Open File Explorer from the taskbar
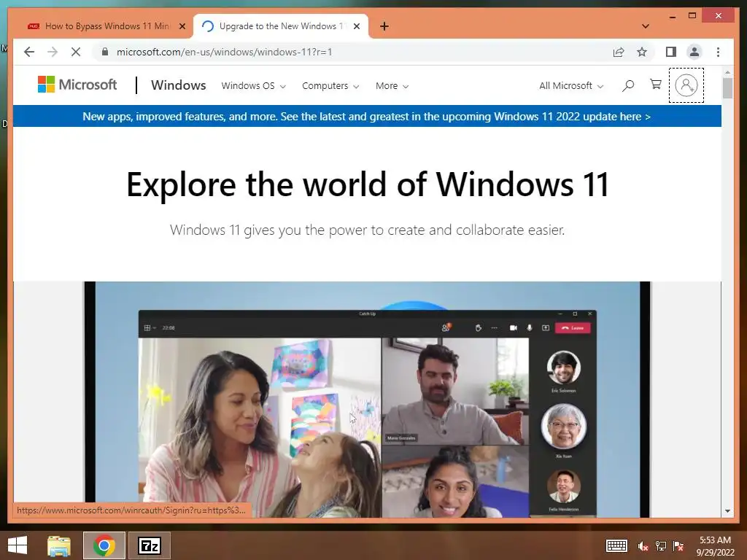Image resolution: width=747 pixels, height=560 pixels. point(59,545)
